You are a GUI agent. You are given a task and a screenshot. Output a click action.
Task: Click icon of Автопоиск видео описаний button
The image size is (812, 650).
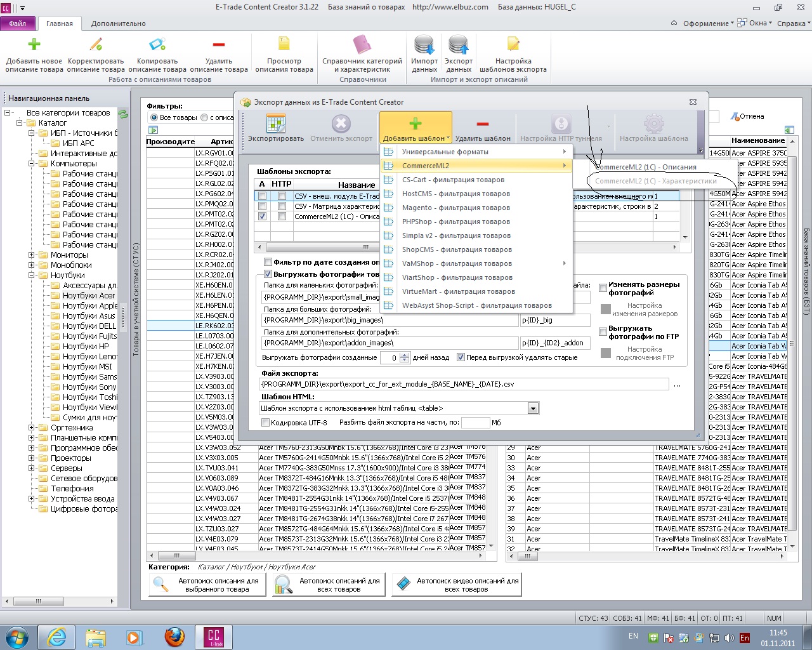pos(402,585)
